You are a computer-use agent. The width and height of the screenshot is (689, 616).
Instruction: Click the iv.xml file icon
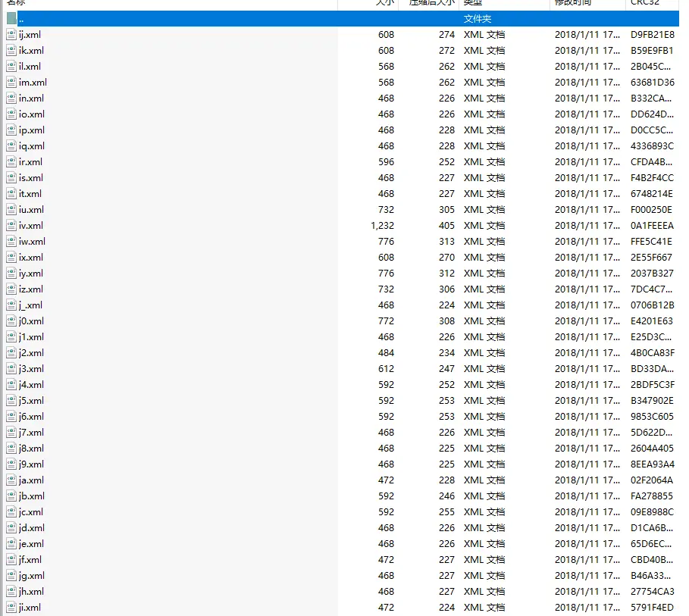click(11, 225)
